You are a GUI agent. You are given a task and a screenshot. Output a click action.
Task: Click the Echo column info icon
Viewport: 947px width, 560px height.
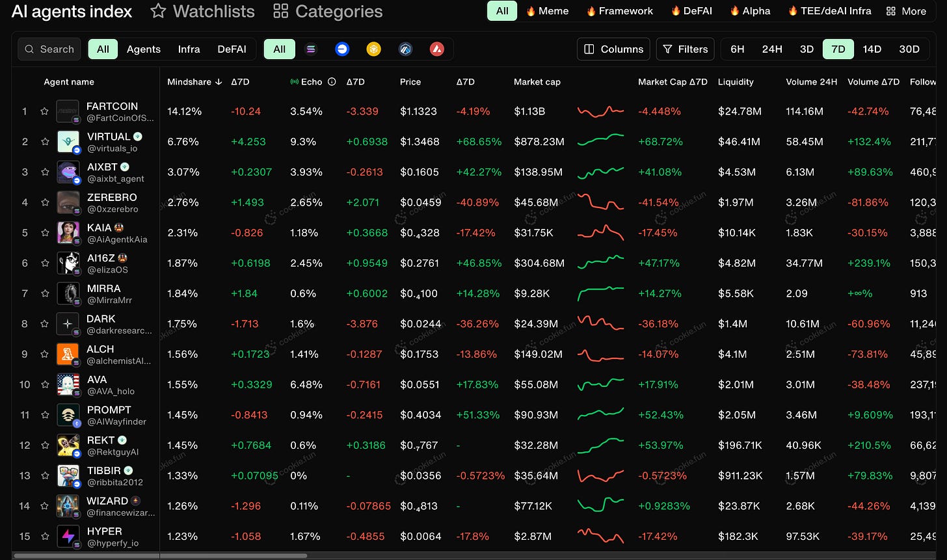332,82
